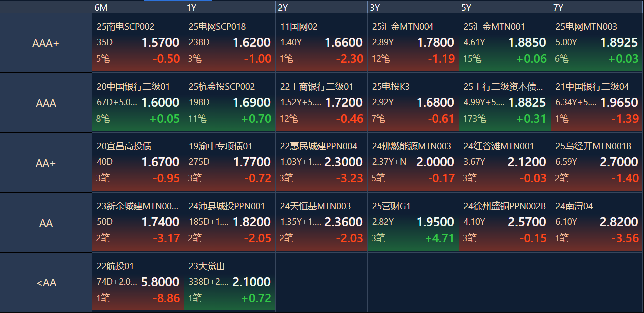The width and height of the screenshot is (644, 313).
Task: Select the 1Y tenor column header
Action: (230, 7)
